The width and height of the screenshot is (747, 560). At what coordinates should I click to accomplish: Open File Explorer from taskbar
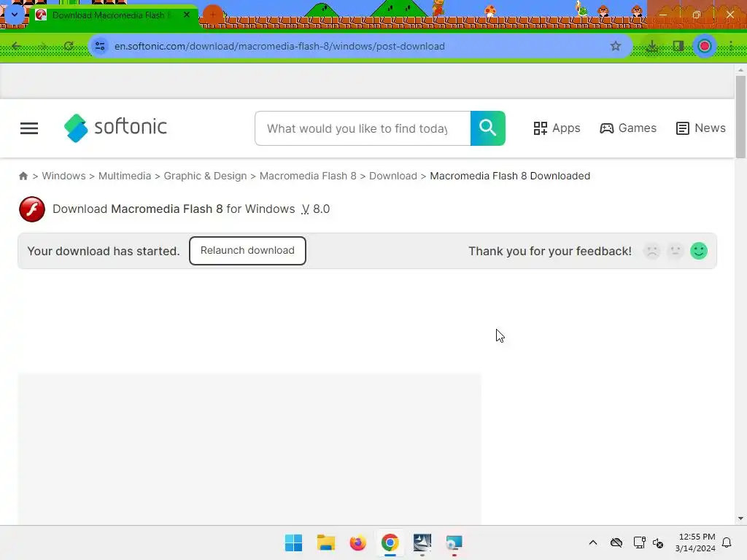click(x=326, y=542)
